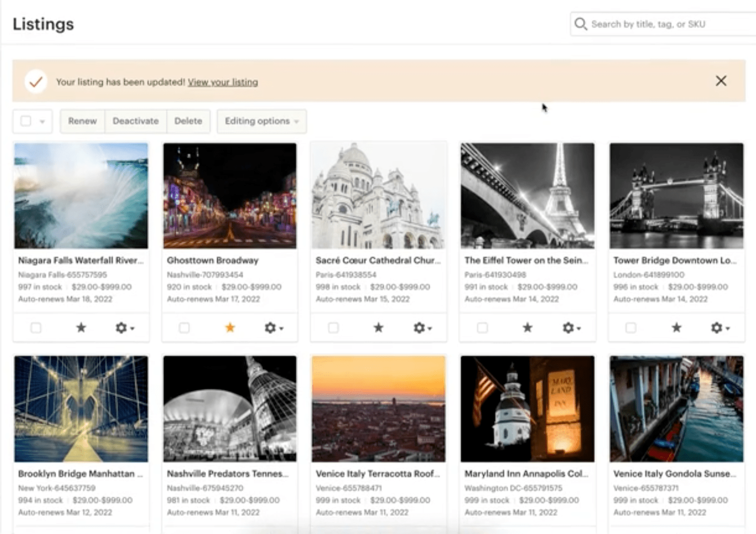Tick the Eiffel Tower listing checkbox
Image resolution: width=756 pixels, height=534 pixels.
click(482, 328)
